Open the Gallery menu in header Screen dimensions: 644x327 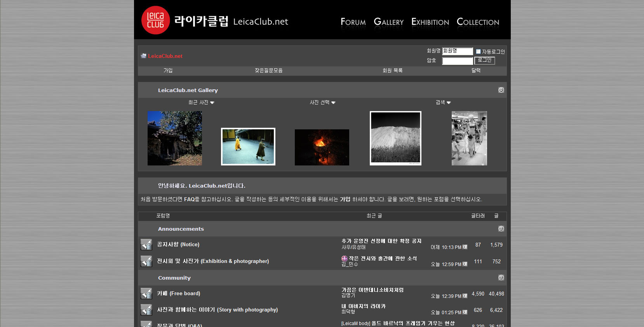[x=388, y=22]
